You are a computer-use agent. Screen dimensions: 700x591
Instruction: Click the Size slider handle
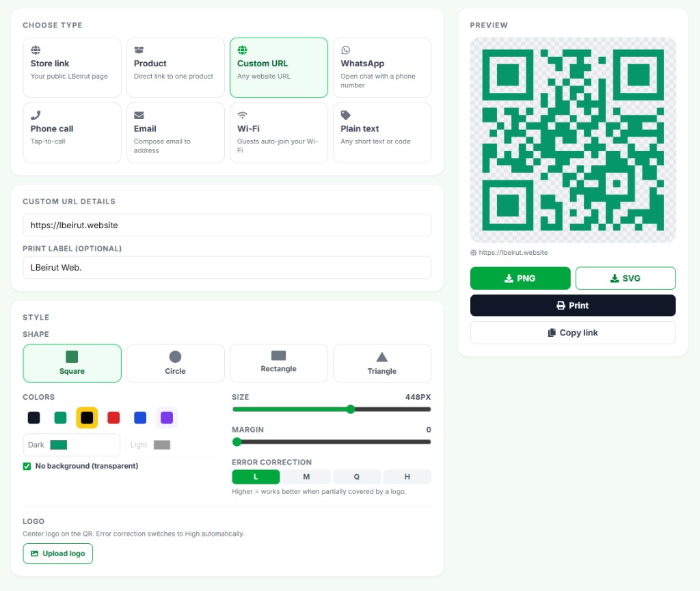click(351, 409)
